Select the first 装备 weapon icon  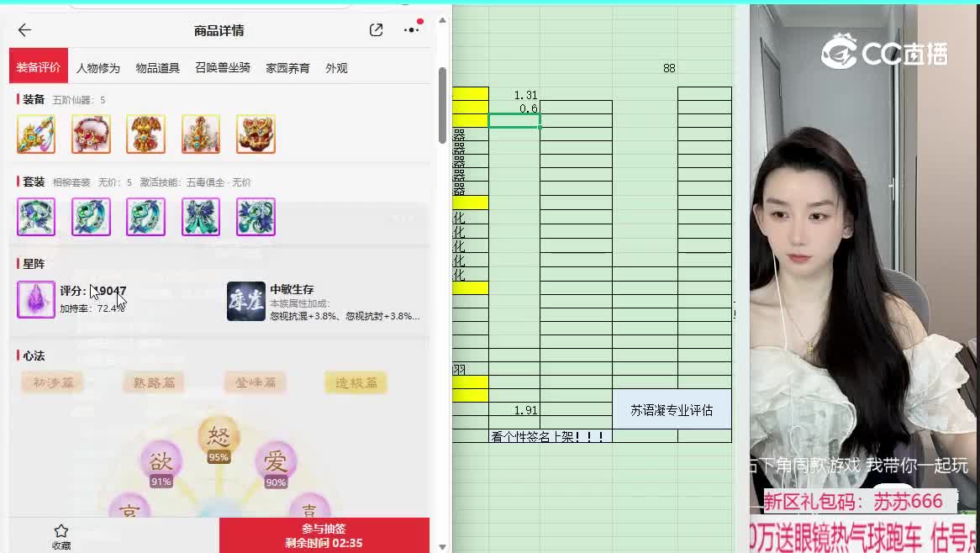tap(36, 133)
